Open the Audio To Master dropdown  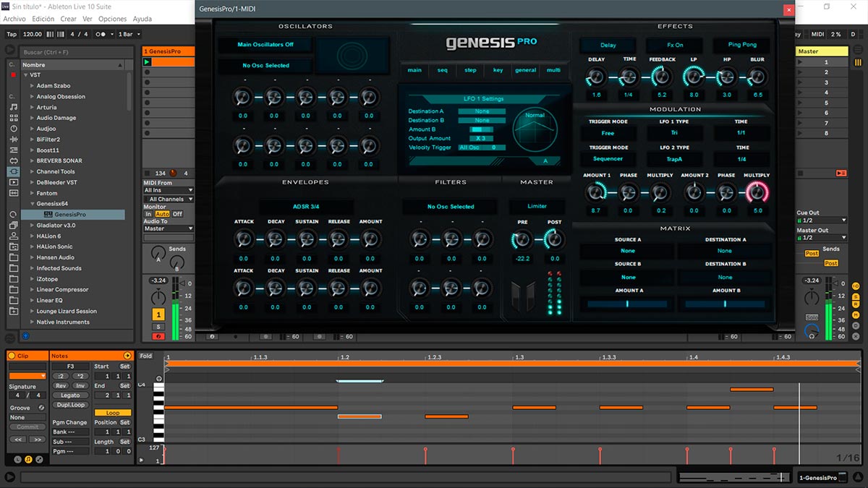coord(169,228)
